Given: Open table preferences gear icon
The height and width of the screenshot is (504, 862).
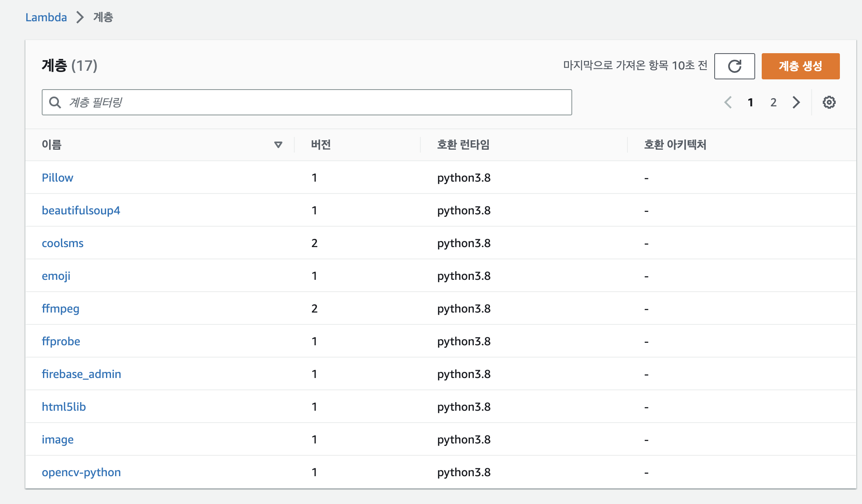Looking at the screenshot, I should click(x=829, y=102).
